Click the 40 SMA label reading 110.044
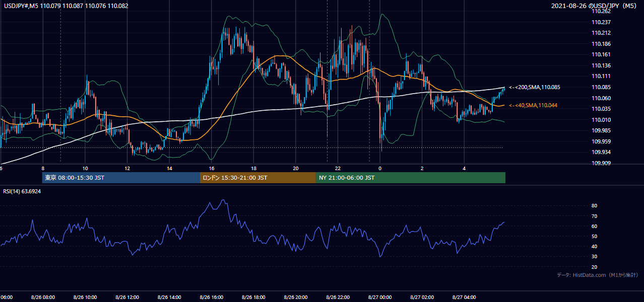The image size is (644, 302). point(533,105)
